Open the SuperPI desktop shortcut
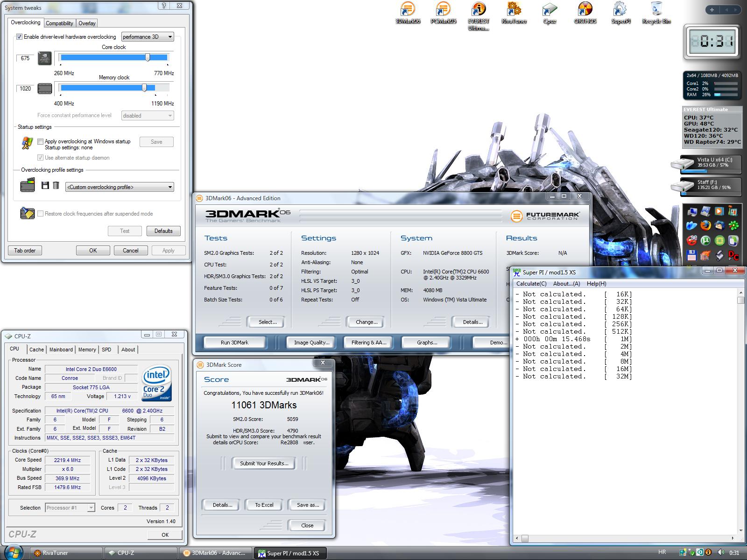The width and height of the screenshot is (747, 560). pyautogui.click(x=620, y=13)
